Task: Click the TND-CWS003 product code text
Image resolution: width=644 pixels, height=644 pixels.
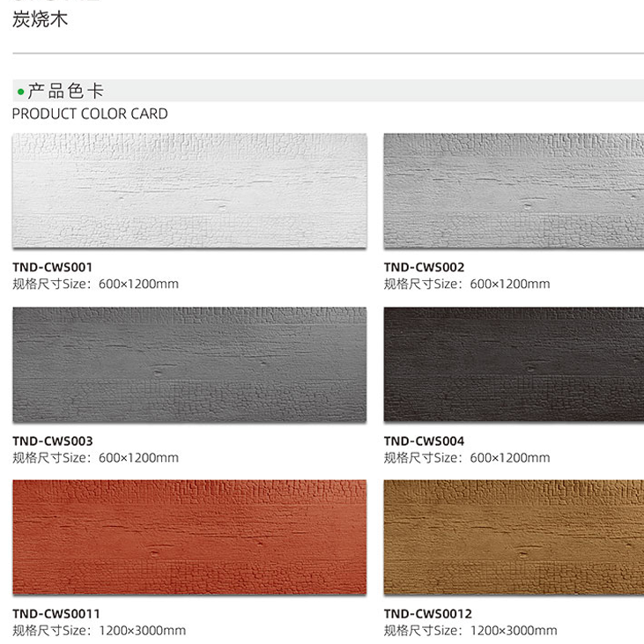Action: click(x=53, y=441)
